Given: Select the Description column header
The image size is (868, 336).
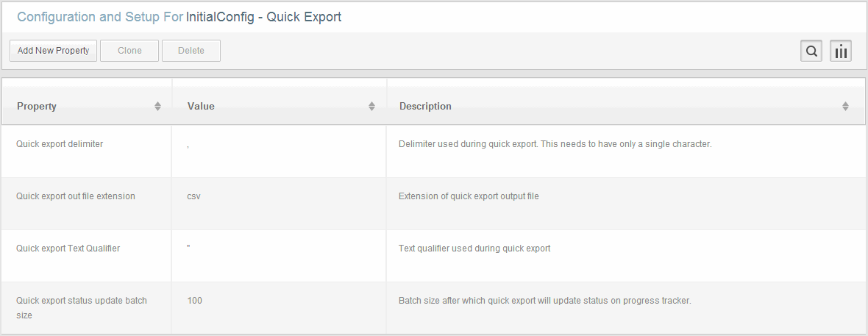Looking at the screenshot, I should [x=625, y=106].
